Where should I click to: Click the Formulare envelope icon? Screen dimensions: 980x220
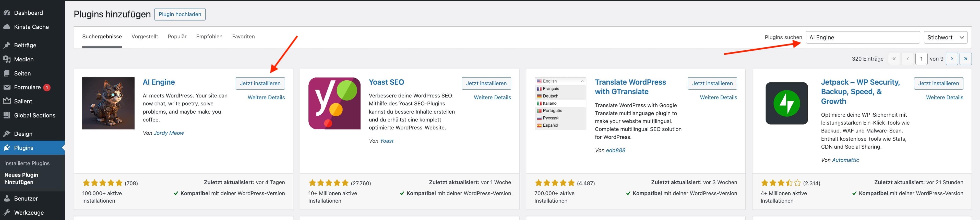click(6, 87)
